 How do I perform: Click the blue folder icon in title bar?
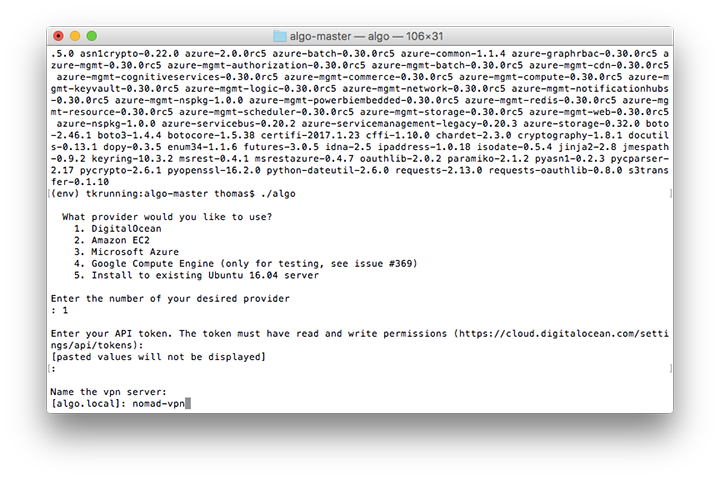[x=280, y=36]
